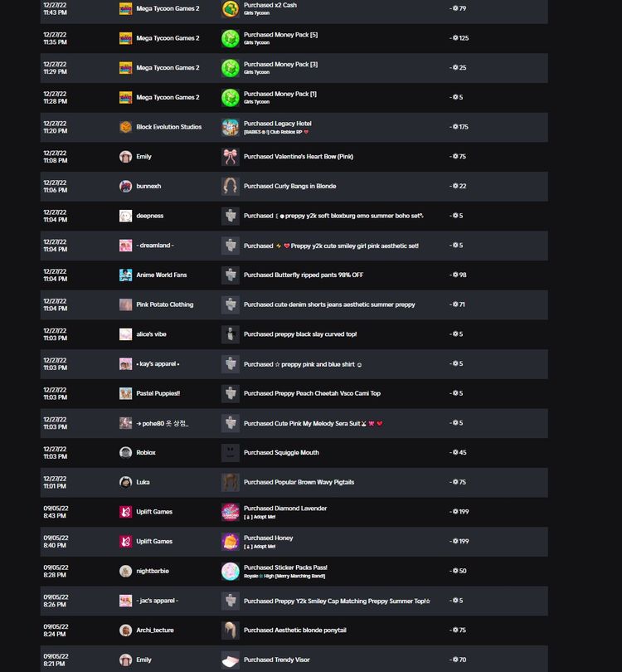The width and height of the screenshot is (622, 672).
Task: Click the Legacy Hotel game thumbnail
Action: [x=230, y=127]
